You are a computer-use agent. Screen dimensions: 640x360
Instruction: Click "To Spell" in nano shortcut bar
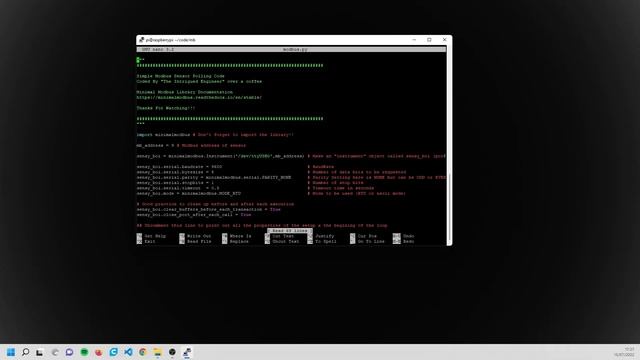(x=326, y=241)
